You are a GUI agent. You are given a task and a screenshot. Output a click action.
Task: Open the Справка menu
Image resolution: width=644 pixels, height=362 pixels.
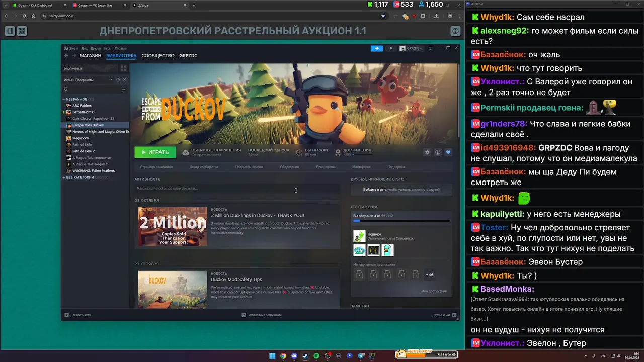tap(121, 48)
